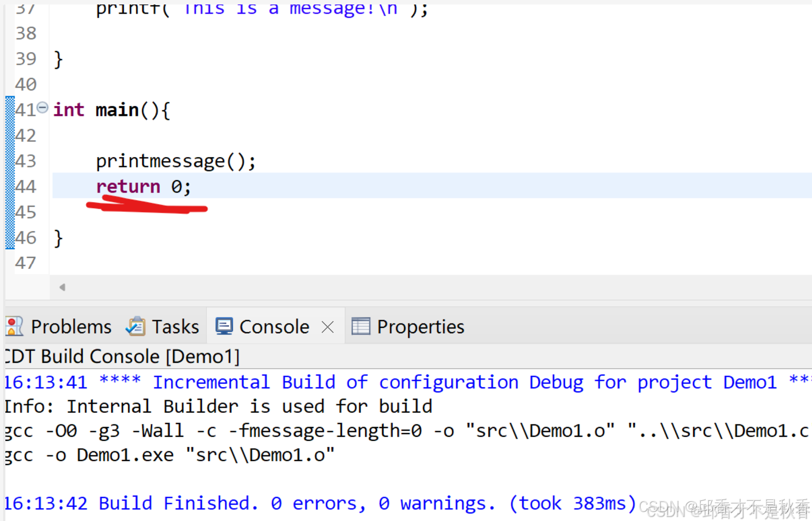Click the 'Build Finished. 0 errors' line
The image size is (812, 521).
tap(320, 504)
